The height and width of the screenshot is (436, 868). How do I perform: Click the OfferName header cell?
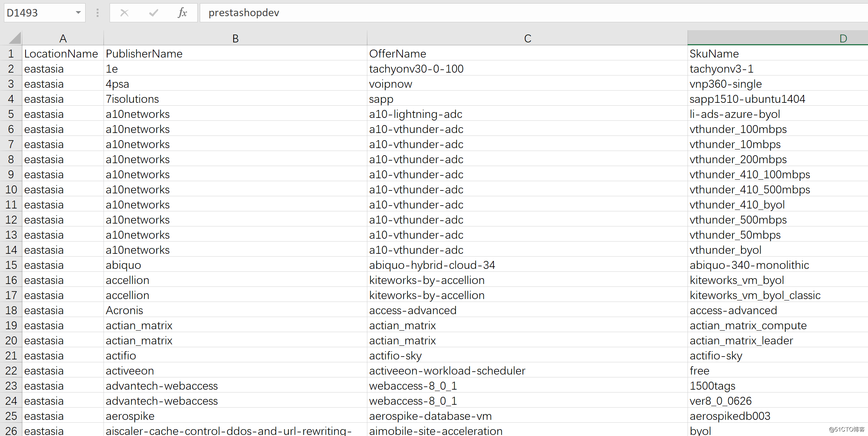(527, 54)
